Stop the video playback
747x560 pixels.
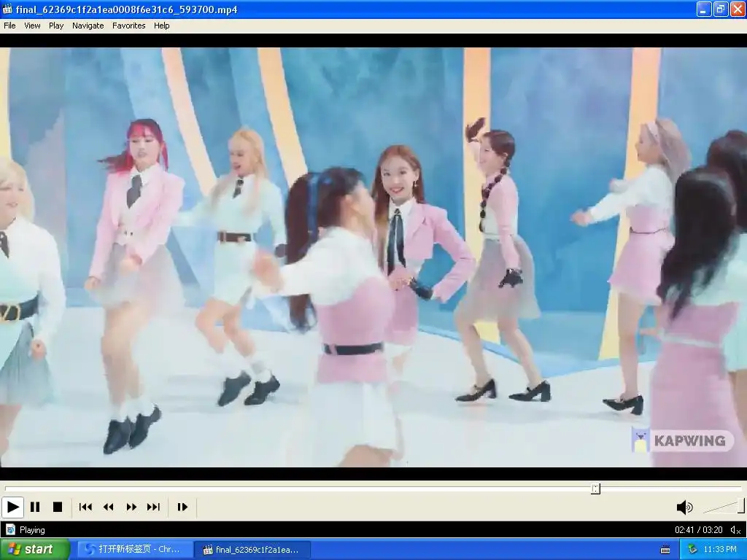[x=58, y=507]
